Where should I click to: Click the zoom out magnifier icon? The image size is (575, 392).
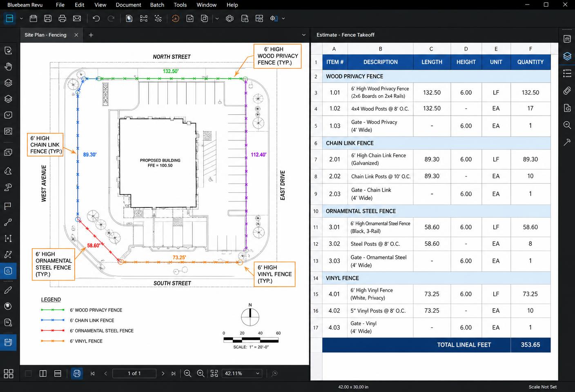click(187, 373)
